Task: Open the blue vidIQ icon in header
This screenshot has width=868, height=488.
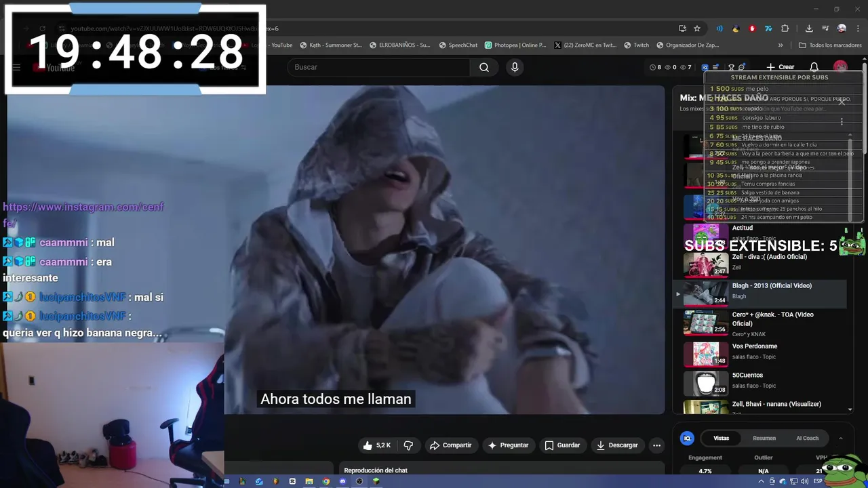Action: coord(705,67)
